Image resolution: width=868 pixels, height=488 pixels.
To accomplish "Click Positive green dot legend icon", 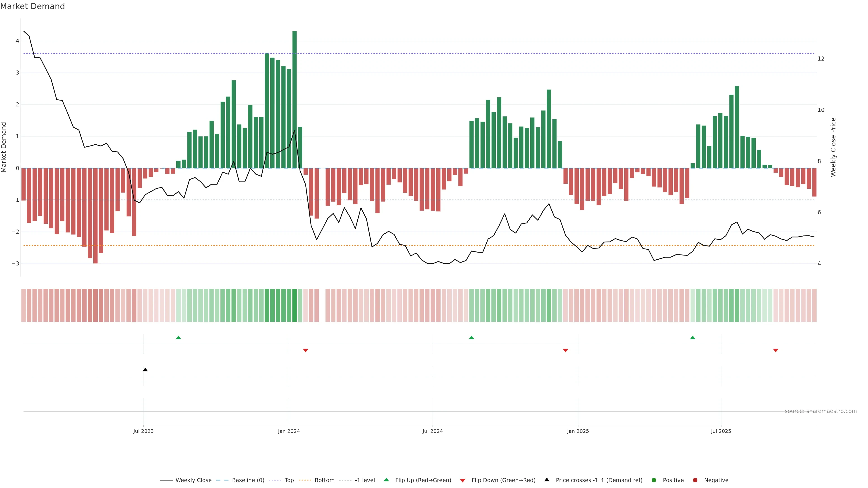I will coord(654,480).
